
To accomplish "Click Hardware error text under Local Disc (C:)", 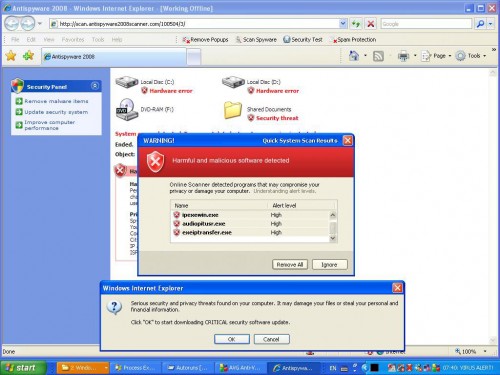I will pyautogui.click(x=171, y=91).
